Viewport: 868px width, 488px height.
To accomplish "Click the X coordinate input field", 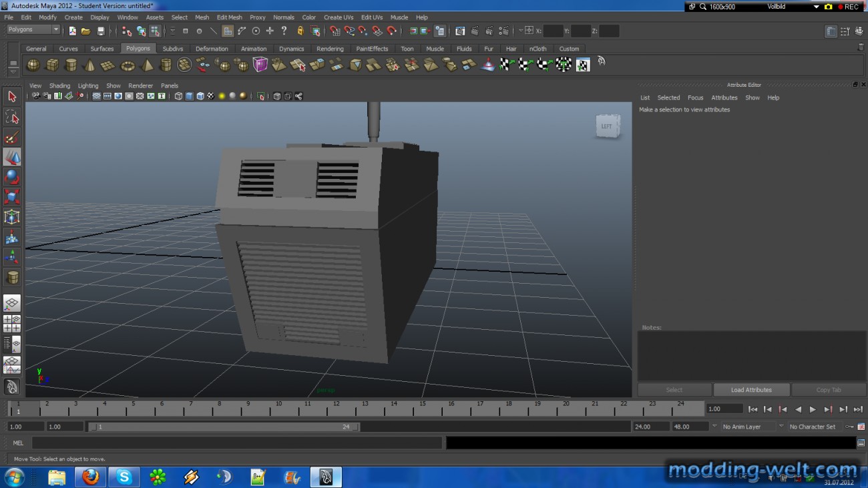I will point(553,31).
